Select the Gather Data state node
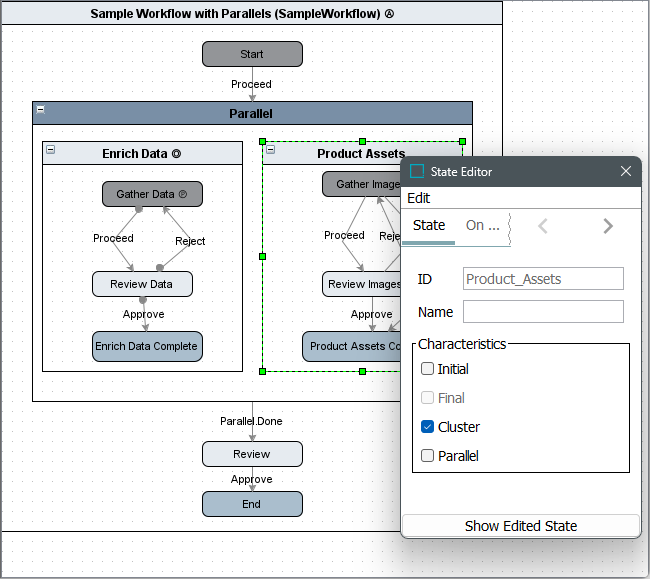Screen dimensions: 650x579 152,194
